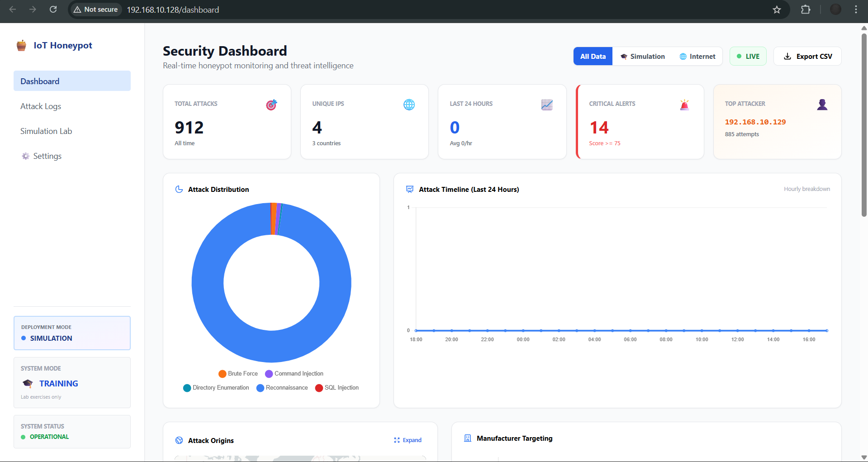Click the graduation cap icon under System Mode
868x462 pixels.
(x=27, y=383)
